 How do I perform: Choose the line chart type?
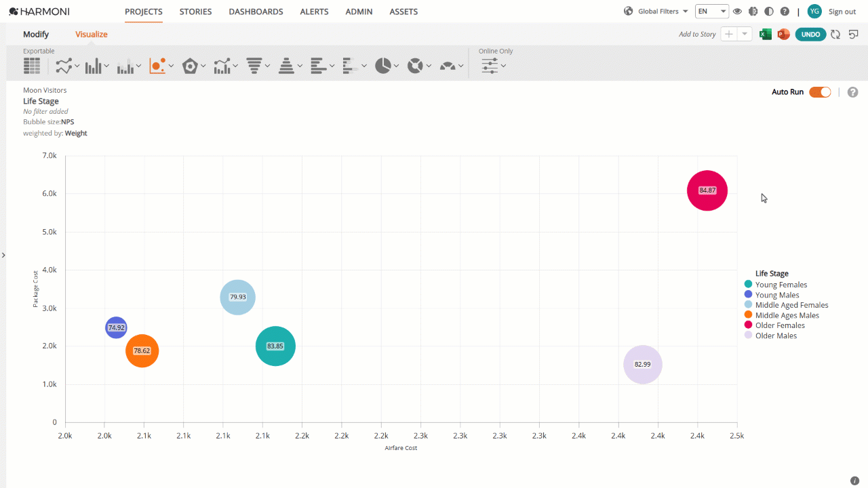pyautogui.click(x=64, y=66)
